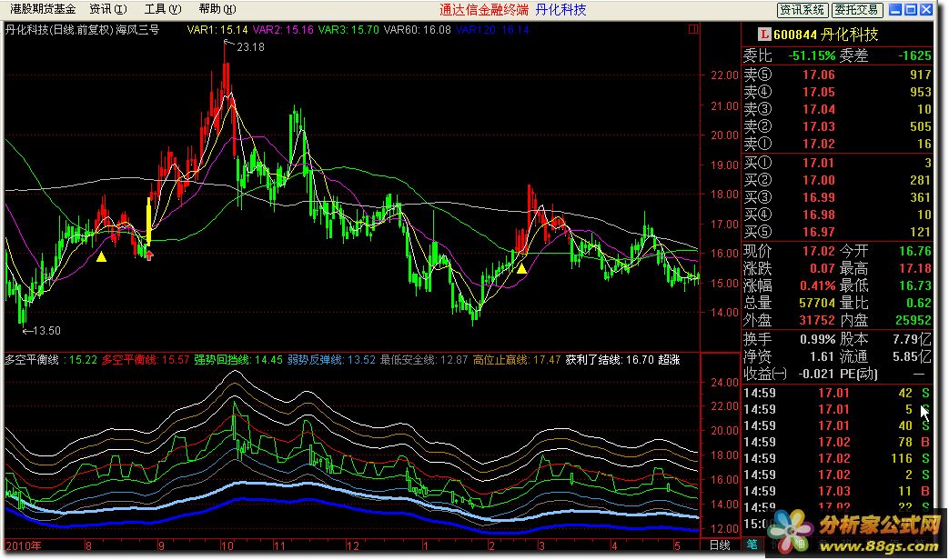Click the 高位止赢线: 17.47 indicator label
Image resolution: width=949 pixels, height=560 pixels.
tap(517, 360)
